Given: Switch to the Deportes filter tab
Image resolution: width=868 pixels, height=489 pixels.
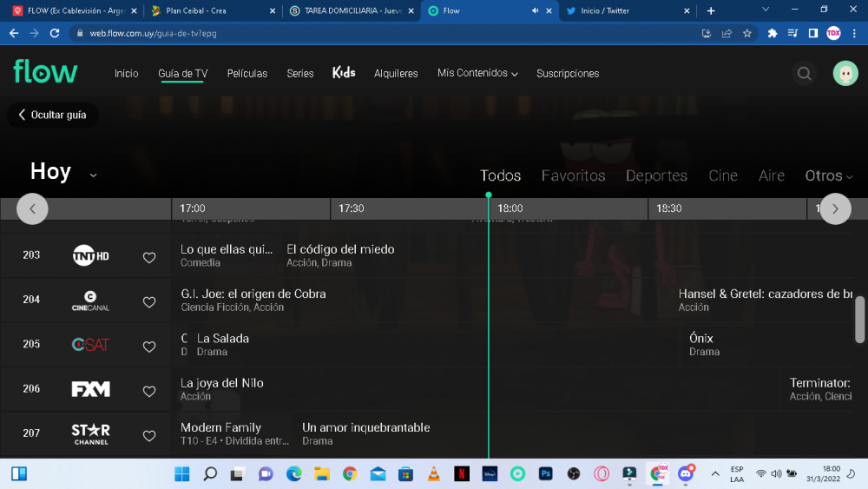Looking at the screenshot, I should [x=656, y=175].
